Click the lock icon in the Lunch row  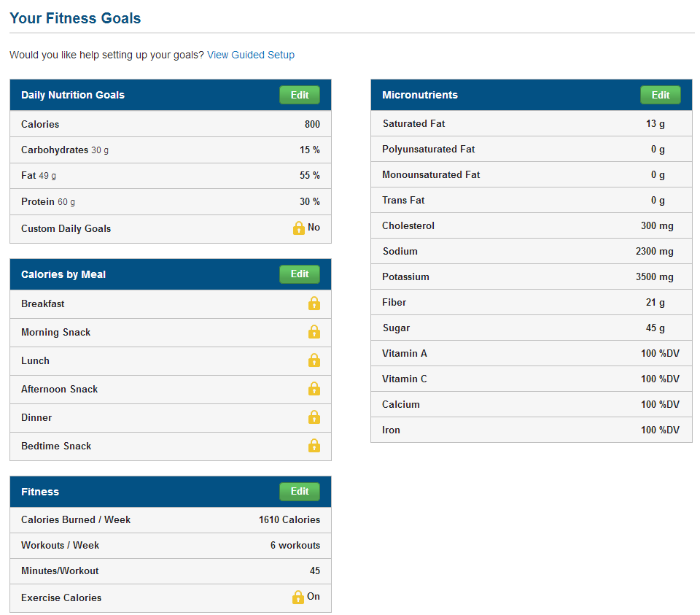314,360
